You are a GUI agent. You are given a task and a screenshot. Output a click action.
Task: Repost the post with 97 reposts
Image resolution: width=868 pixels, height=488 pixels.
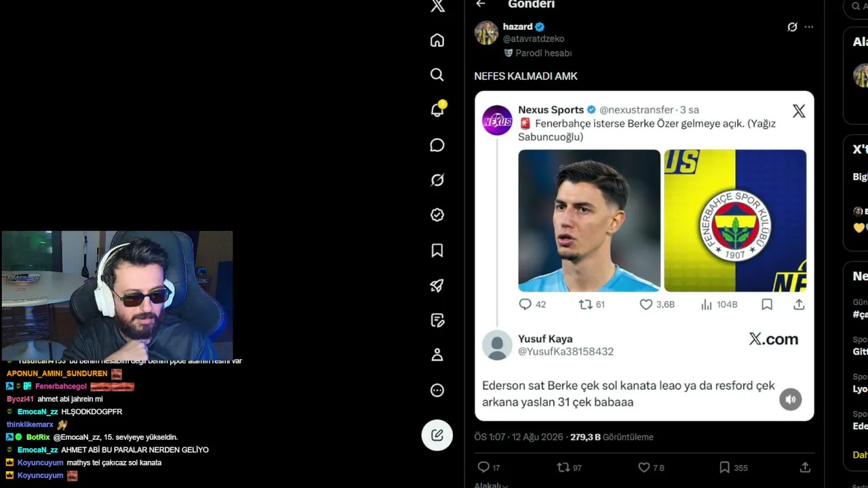(570, 468)
